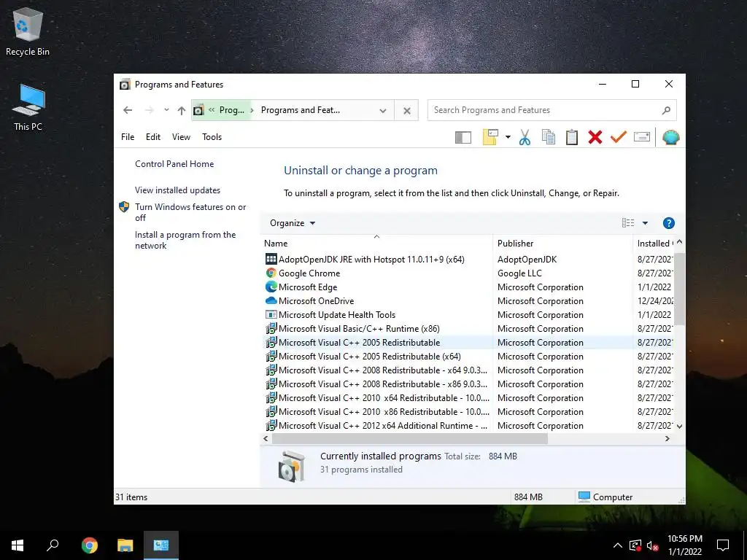Sort list by Publisher column header
Image resolution: width=747 pixels, height=560 pixels.
563,243
